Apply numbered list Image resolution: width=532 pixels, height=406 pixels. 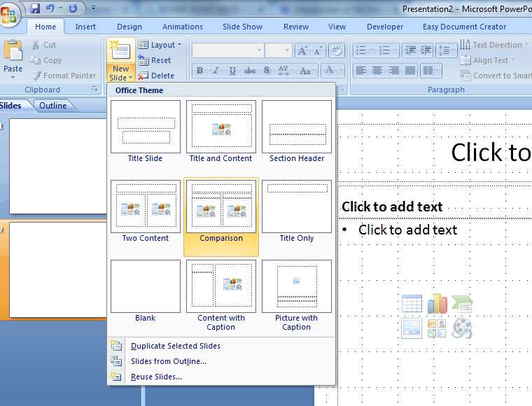387,51
